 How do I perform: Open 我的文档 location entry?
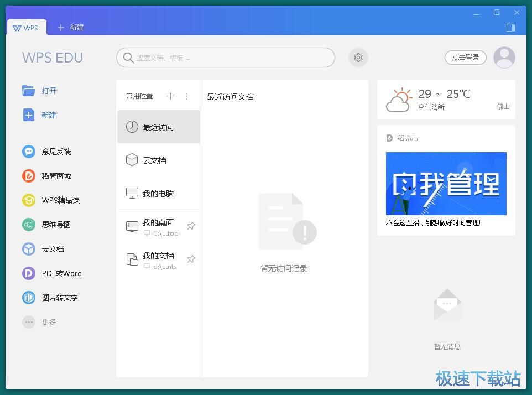[159, 259]
